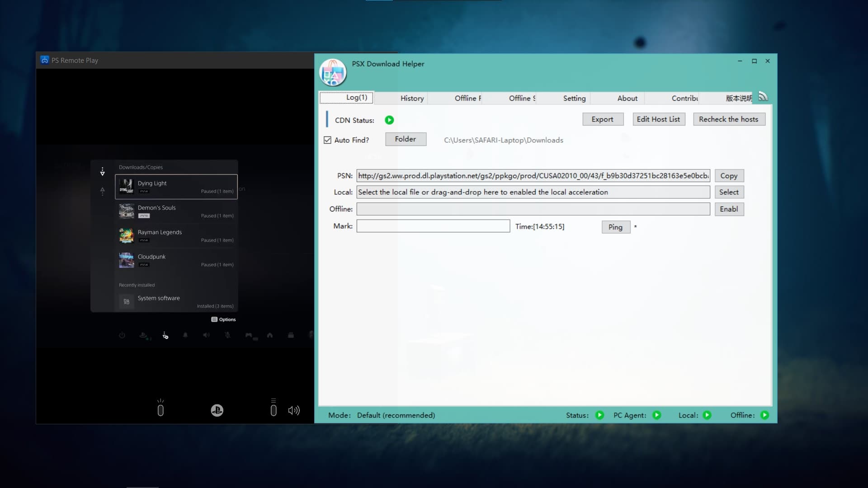Click the Create button icon in Remote Play

click(x=160, y=408)
